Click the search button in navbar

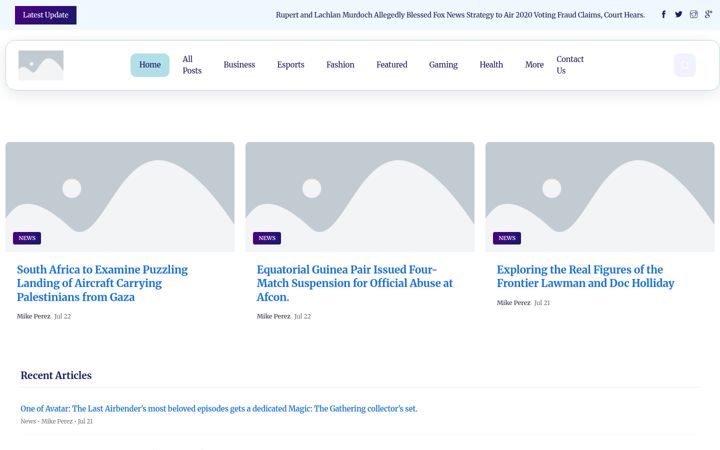click(685, 65)
